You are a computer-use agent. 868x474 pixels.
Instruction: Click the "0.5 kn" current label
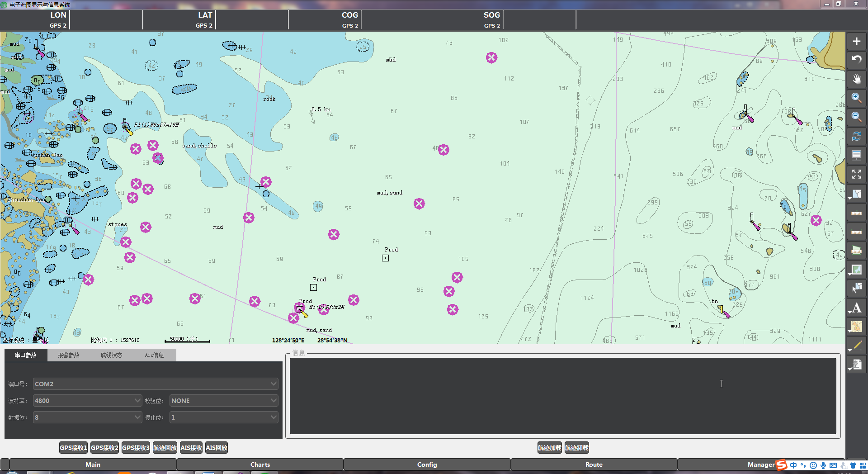(321, 109)
